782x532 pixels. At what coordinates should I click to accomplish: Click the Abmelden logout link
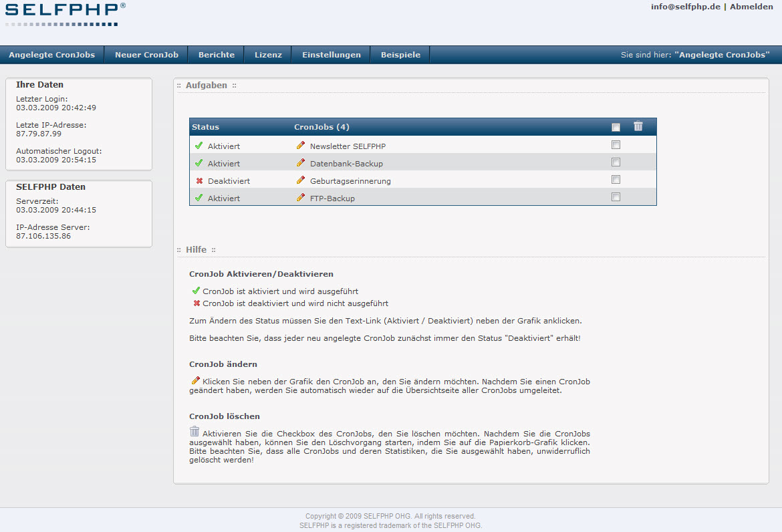pos(751,7)
